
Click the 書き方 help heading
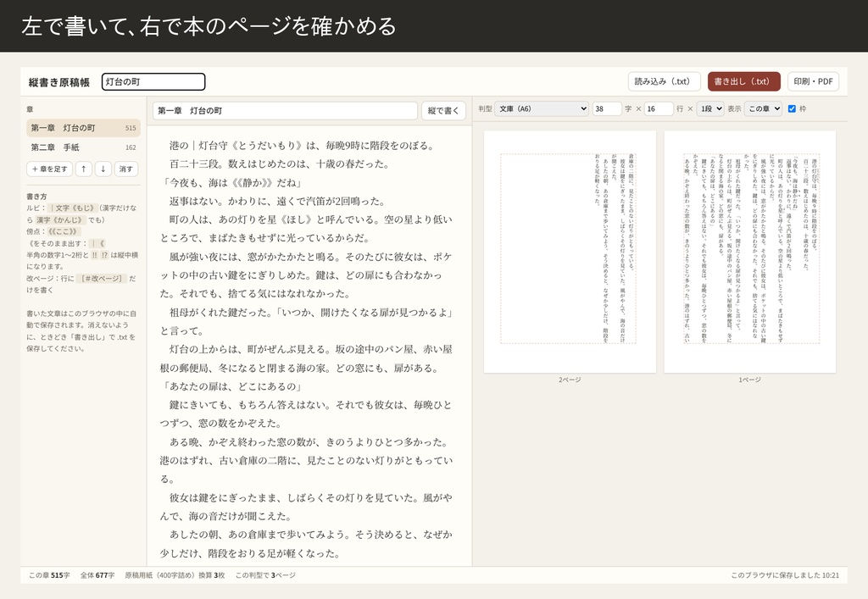pos(36,197)
